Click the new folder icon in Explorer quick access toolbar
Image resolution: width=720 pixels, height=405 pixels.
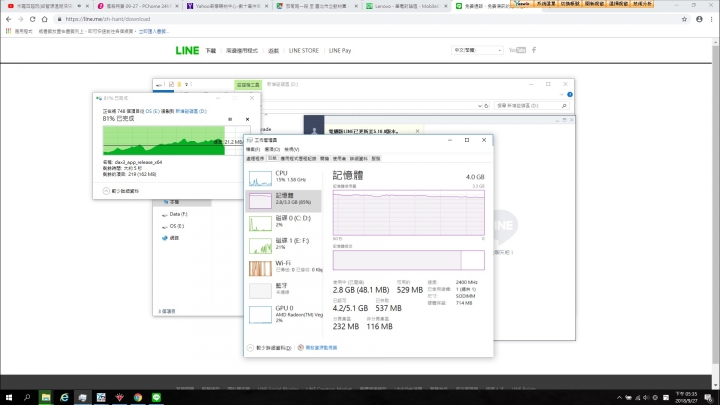click(179, 84)
